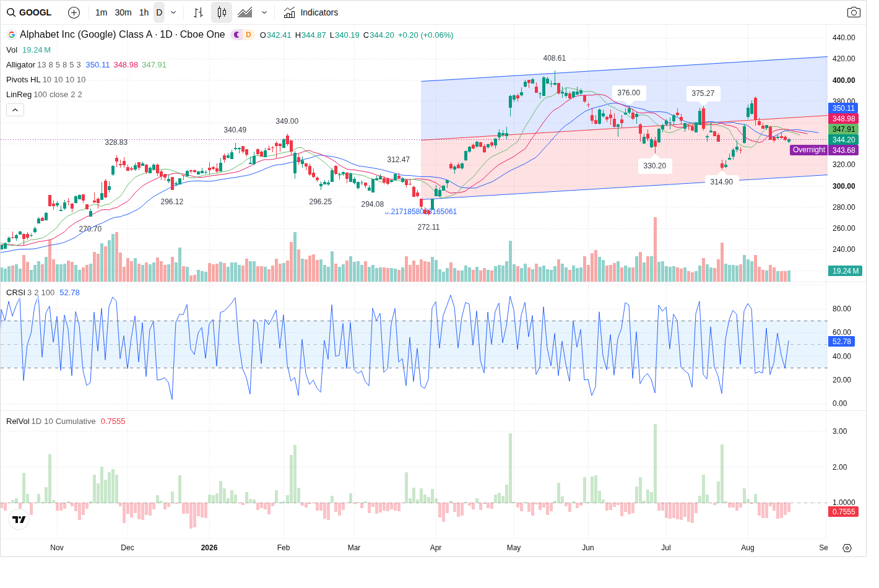Click the TradingView logo
This screenshot has width=879, height=588.
click(19, 519)
